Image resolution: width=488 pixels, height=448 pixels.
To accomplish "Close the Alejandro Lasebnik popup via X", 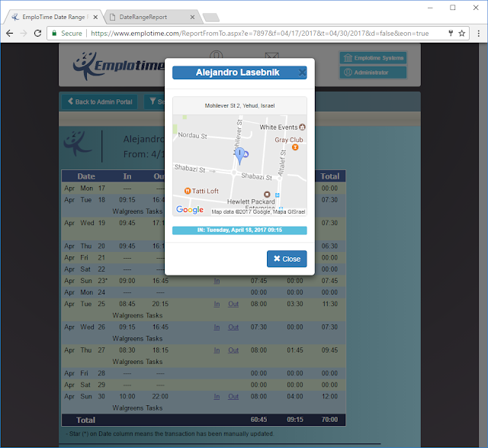I will coord(302,73).
